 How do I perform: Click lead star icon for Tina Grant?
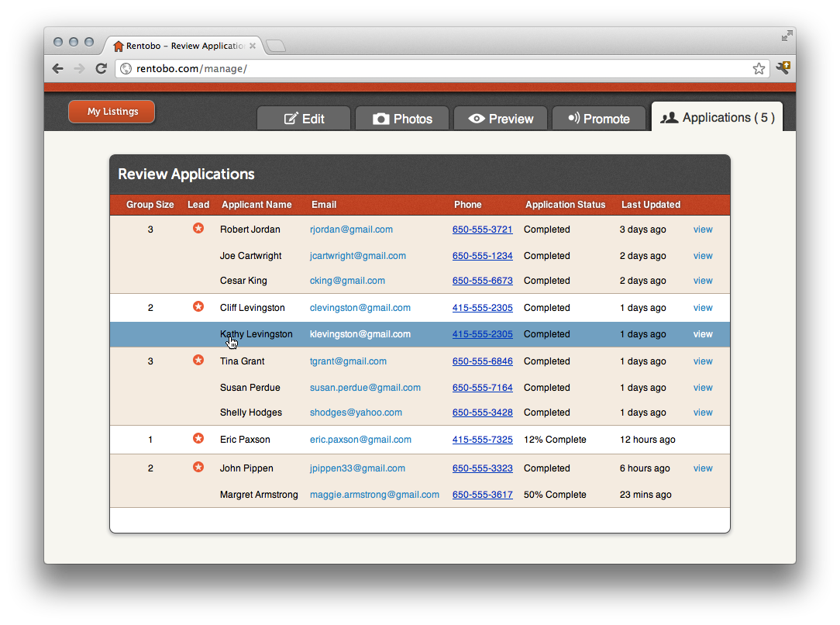pos(198,361)
